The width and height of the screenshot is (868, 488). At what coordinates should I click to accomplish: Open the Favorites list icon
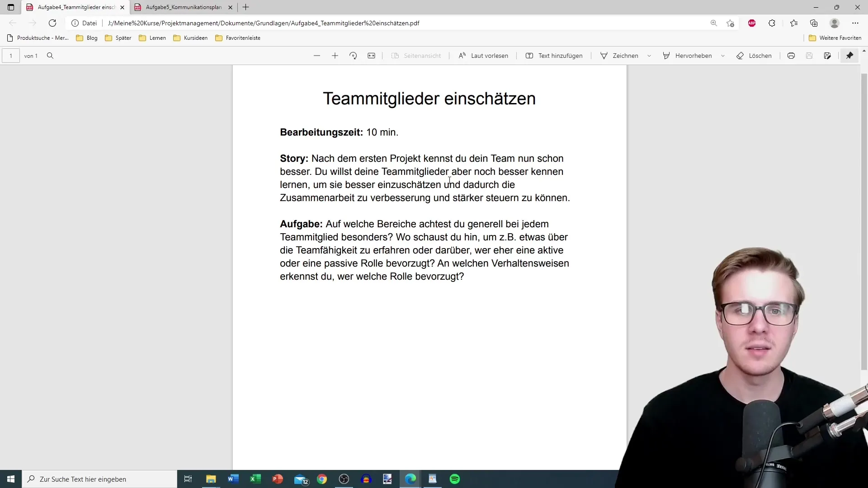click(794, 23)
